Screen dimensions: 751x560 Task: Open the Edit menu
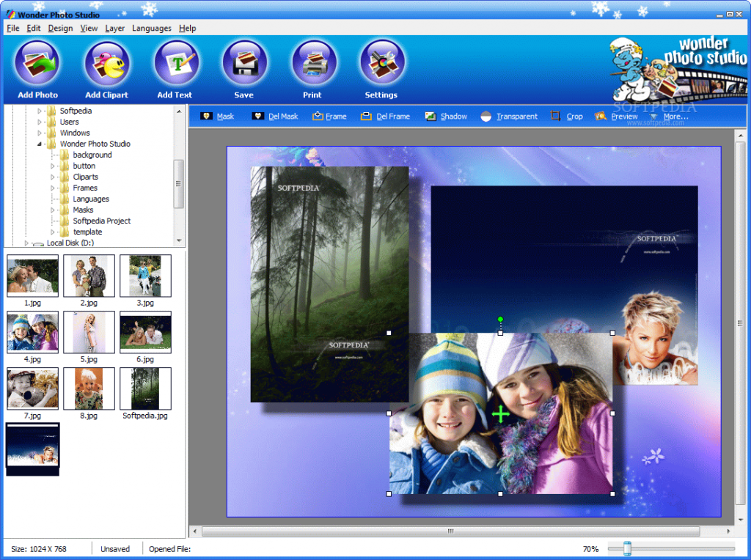pos(34,29)
